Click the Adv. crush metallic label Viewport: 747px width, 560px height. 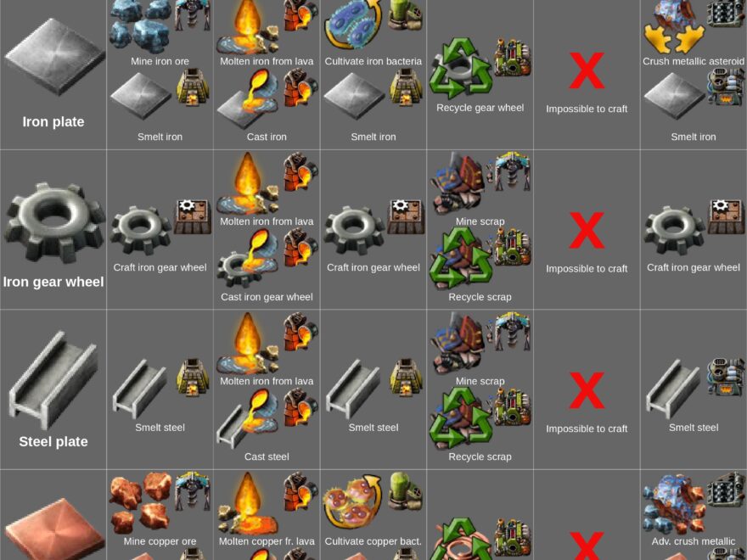pyautogui.click(x=694, y=541)
